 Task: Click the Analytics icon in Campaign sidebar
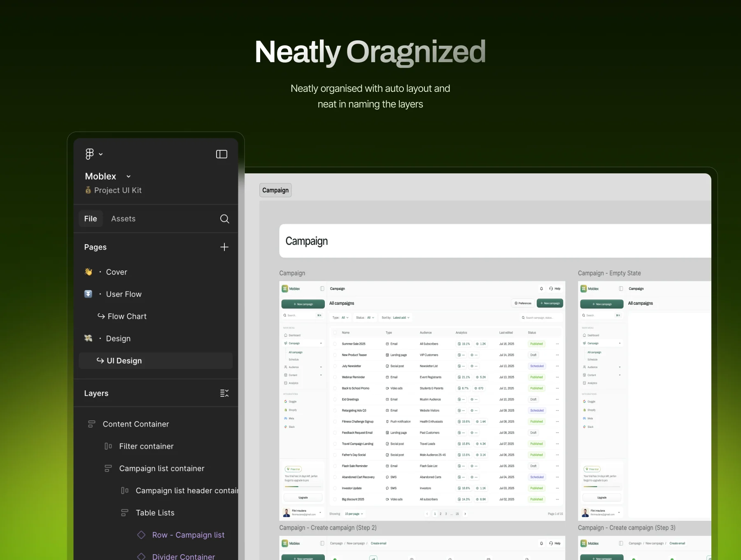(286, 383)
